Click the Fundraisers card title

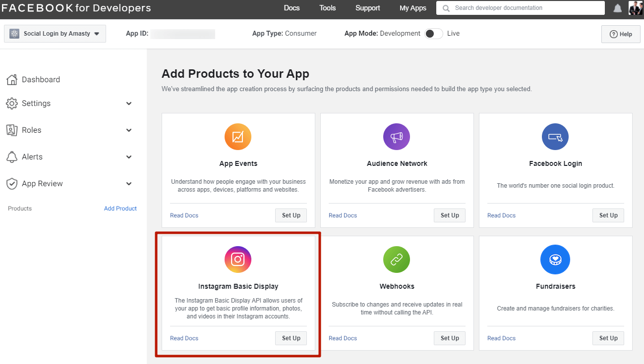pos(555,286)
